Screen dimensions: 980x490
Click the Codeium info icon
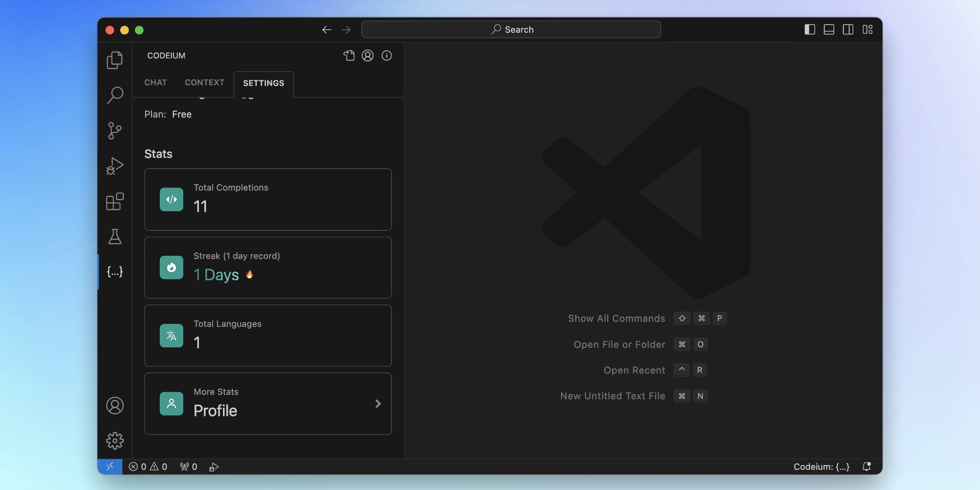point(387,55)
